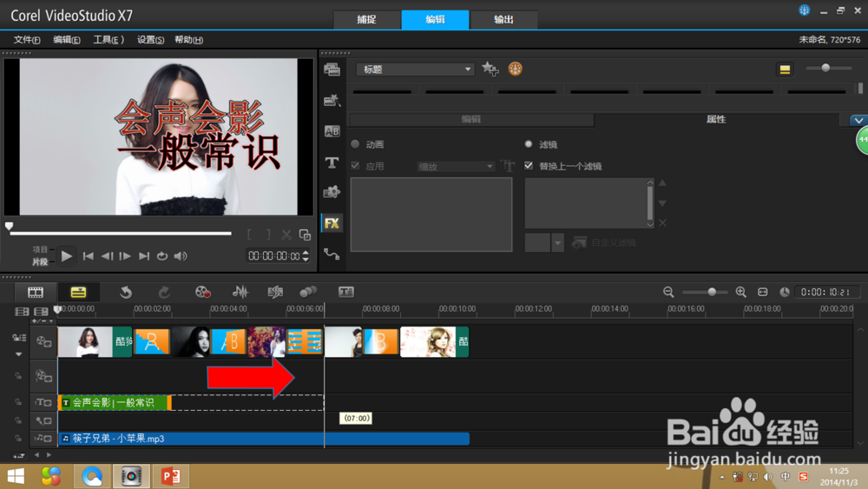Open the Transition library AB icon
Screen dimensions: 868x489
[332, 131]
